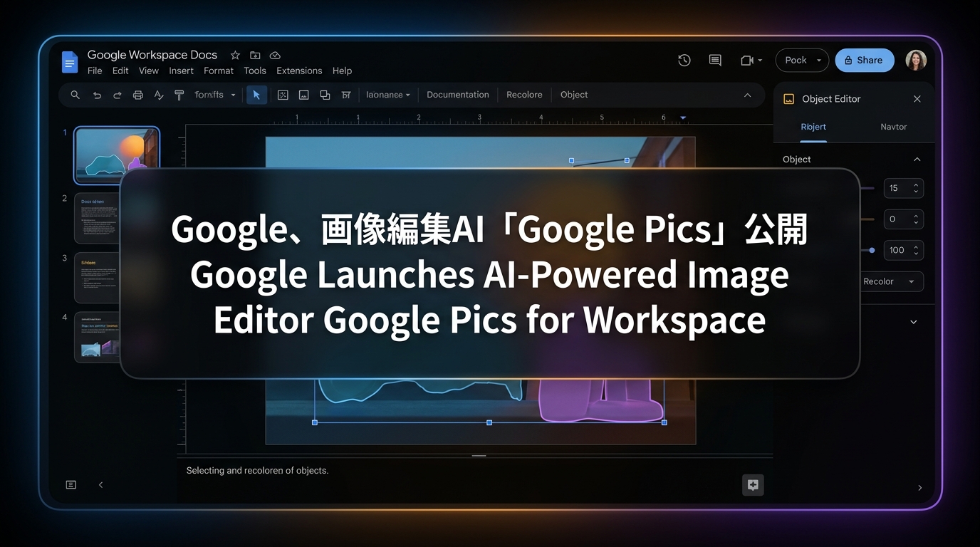The image size is (980, 547).
Task: Select slide 2 thumbnail
Action: coord(98,218)
